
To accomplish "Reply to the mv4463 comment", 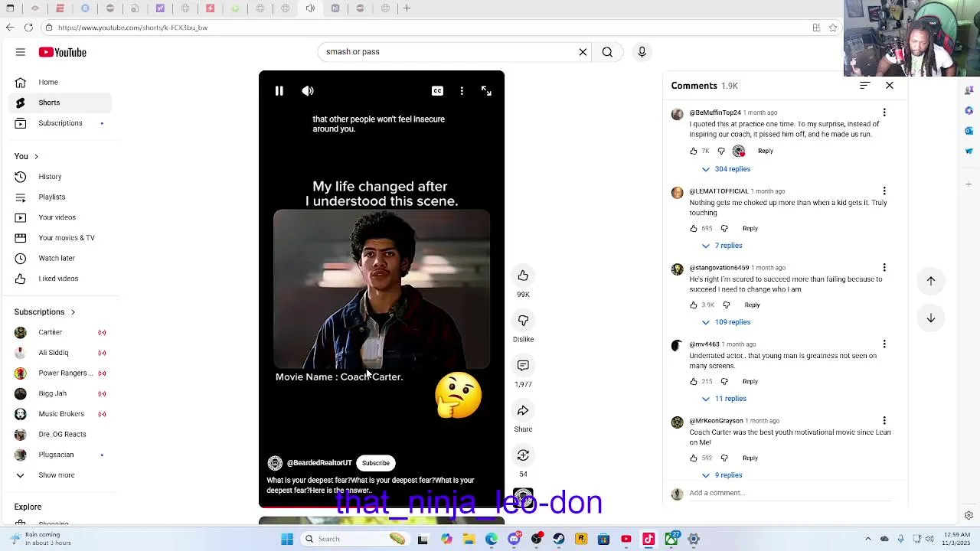I will 750,381.
